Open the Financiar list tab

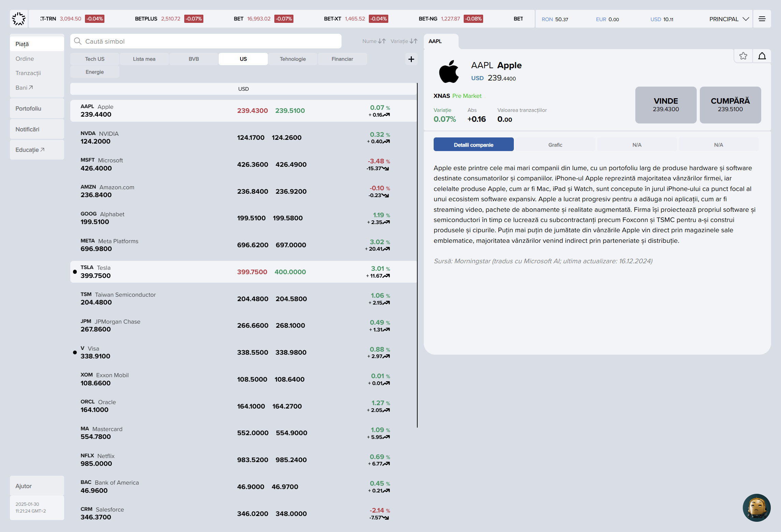pyautogui.click(x=342, y=59)
